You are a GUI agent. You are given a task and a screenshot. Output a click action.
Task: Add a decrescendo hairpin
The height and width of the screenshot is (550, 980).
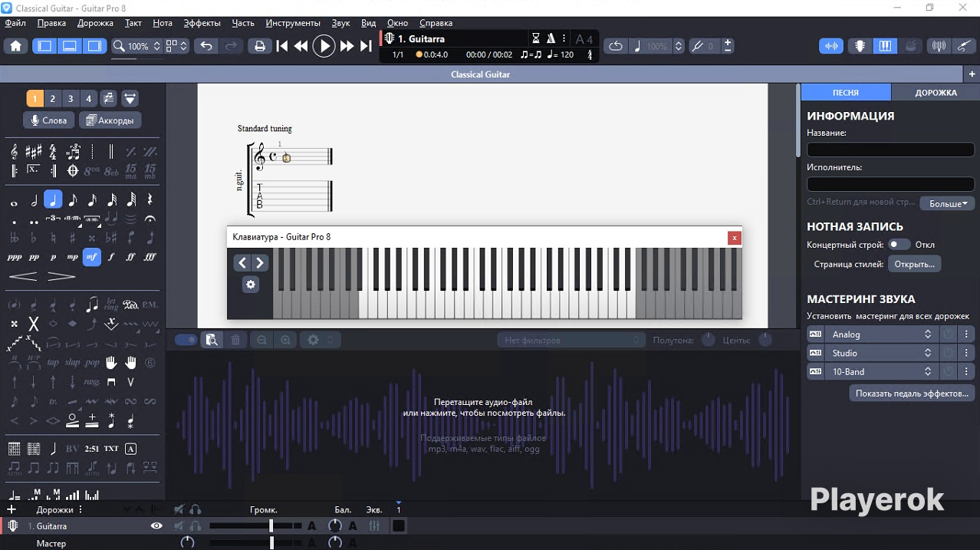click(x=61, y=276)
